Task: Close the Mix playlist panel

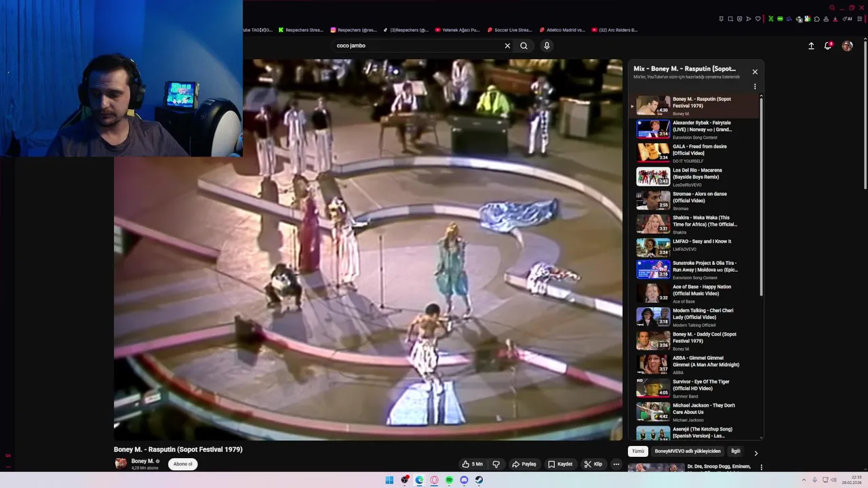Action: tap(755, 72)
